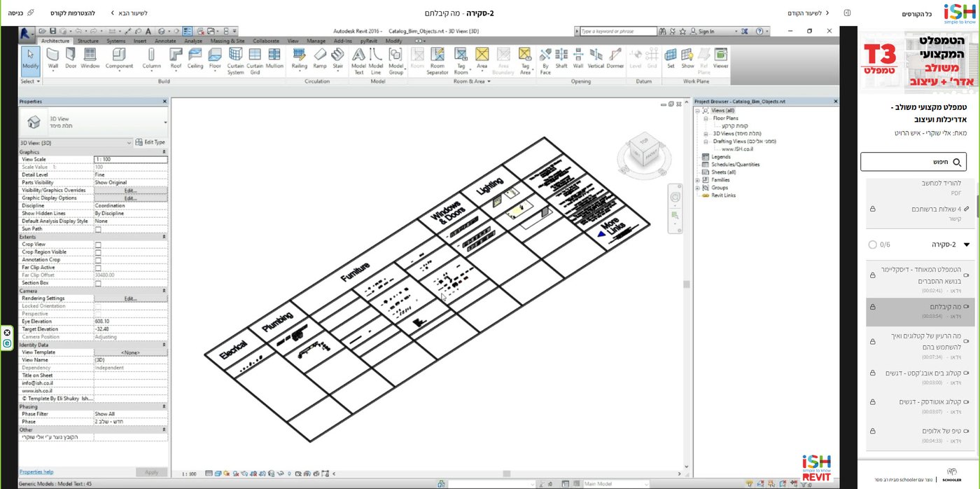
Task: Select the Modify tool
Action: pos(30,60)
